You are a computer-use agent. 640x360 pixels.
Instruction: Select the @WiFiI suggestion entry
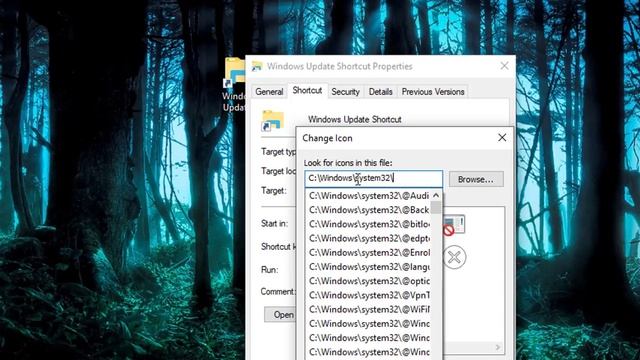tap(369, 309)
